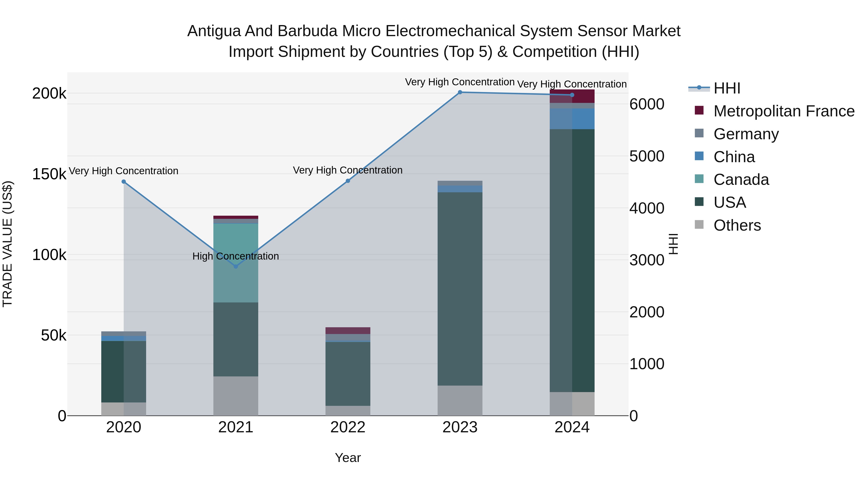This screenshot has height=488, width=868.
Task: Toggle the USA legend label
Action: (x=730, y=202)
